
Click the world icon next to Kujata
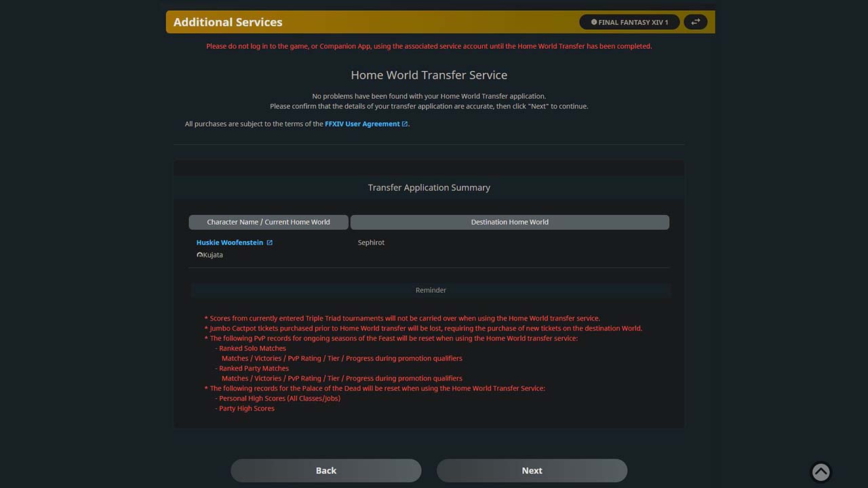198,254
